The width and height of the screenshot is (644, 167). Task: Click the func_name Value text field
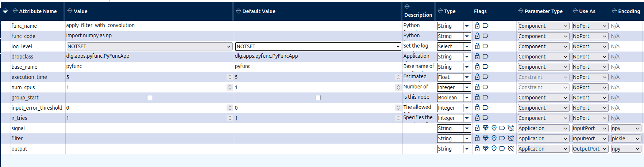[x=150, y=25]
